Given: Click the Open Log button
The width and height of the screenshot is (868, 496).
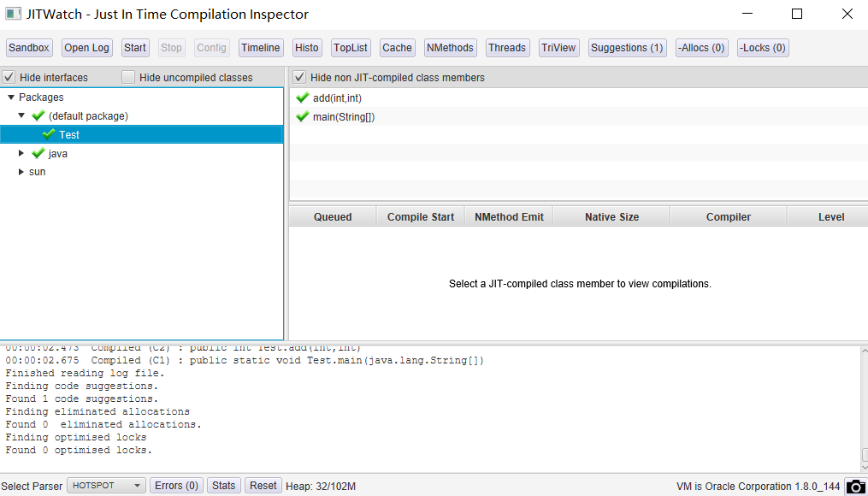Looking at the screenshot, I should pyautogui.click(x=87, y=48).
